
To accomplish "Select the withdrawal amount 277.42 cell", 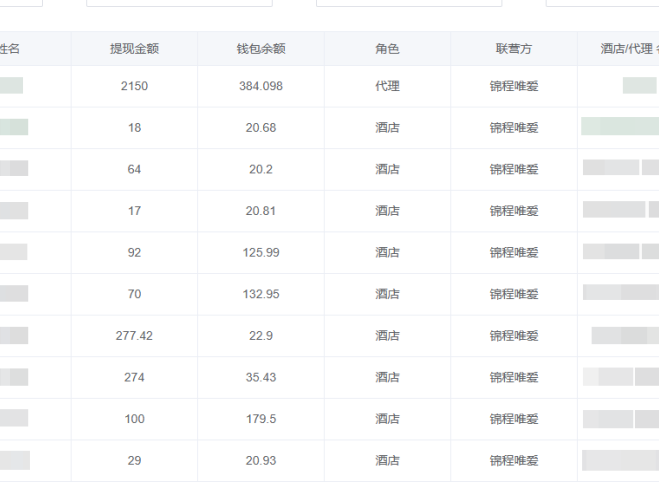I will 134,336.
